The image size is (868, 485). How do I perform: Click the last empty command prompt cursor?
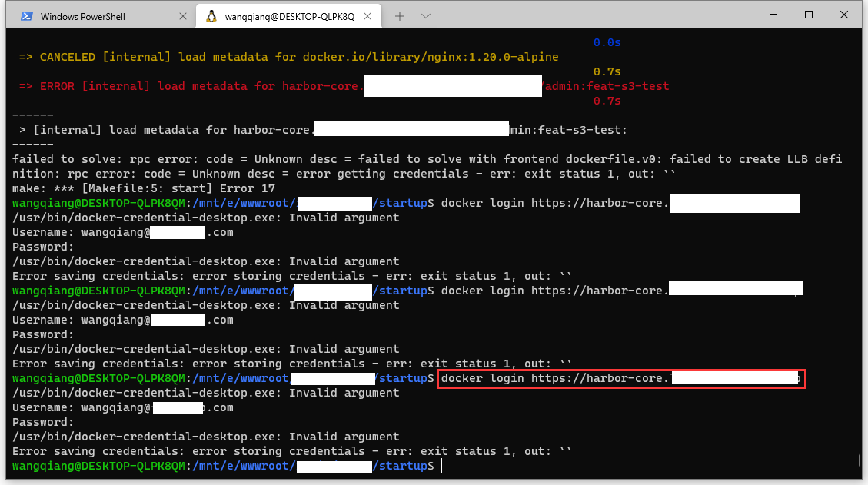click(442, 467)
